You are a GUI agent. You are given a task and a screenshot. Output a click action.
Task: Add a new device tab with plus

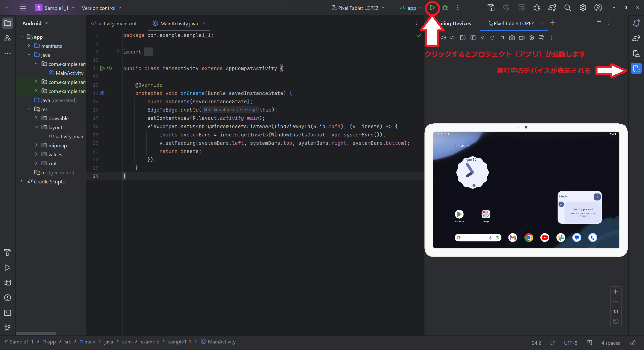pyautogui.click(x=553, y=23)
